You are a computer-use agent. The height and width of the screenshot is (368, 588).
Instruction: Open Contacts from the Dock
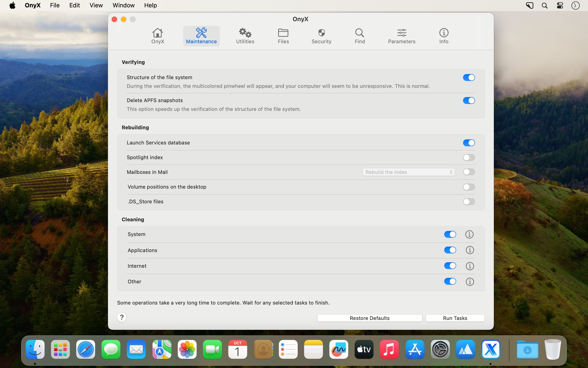pyautogui.click(x=263, y=350)
